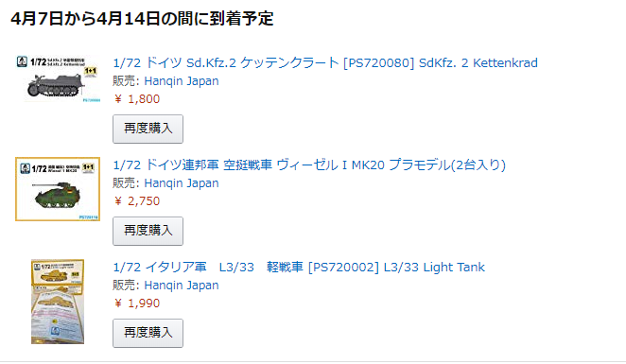Open the Wiesel I MK20 product thumbnail
Viewport: 626px width, 364px height.
58,189
